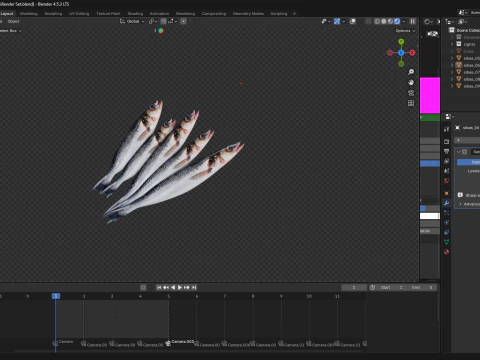Screen dimensions: 480x360
Task: Open the Object menu in viewport header
Action: (13, 21)
